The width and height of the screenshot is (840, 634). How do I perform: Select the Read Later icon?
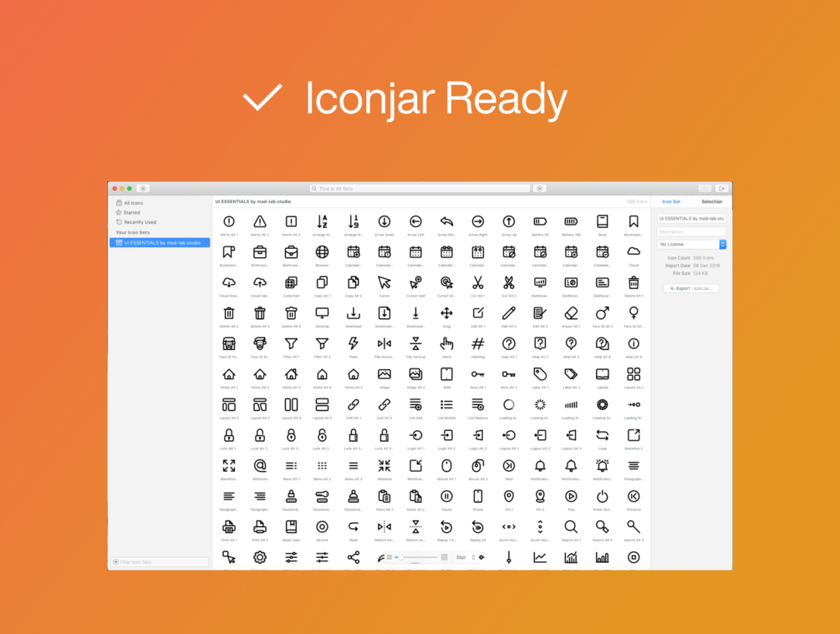291,527
